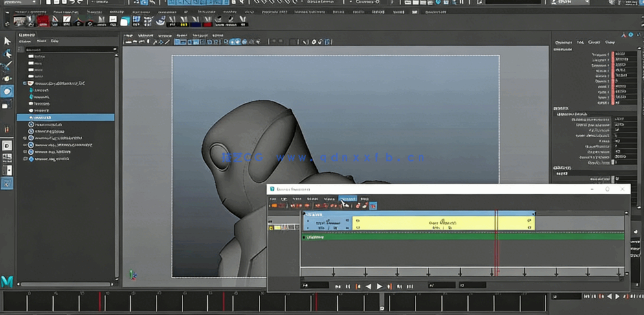644x315 pixels.
Task: Select the arrow Select tool in toolbox
Action: pos(7,41)
